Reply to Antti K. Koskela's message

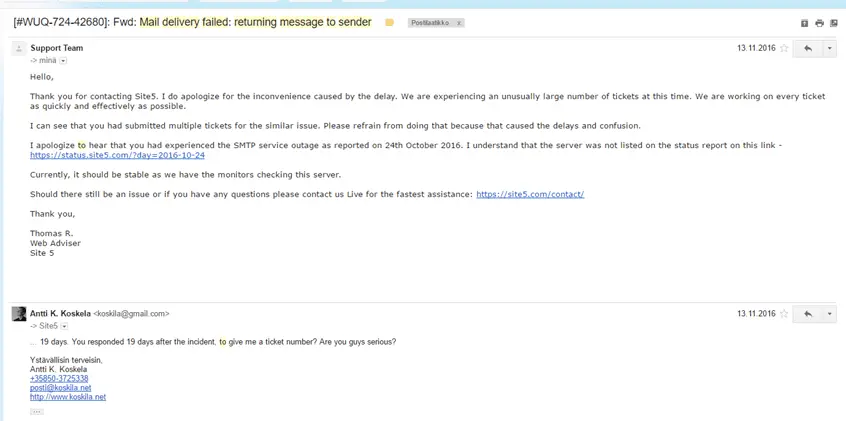point(807,314)
